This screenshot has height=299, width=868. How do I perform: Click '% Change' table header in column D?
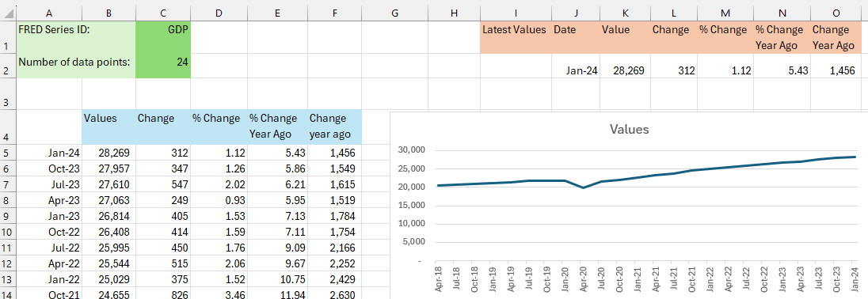219,127
